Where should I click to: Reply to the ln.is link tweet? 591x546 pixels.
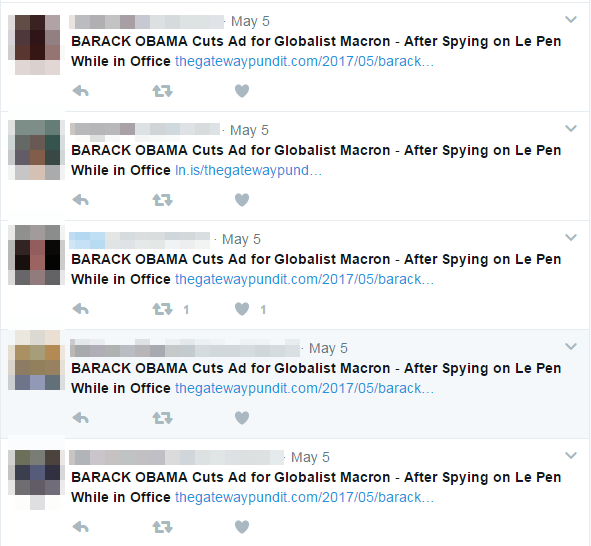pyautogui.click(x=81, y=200)
